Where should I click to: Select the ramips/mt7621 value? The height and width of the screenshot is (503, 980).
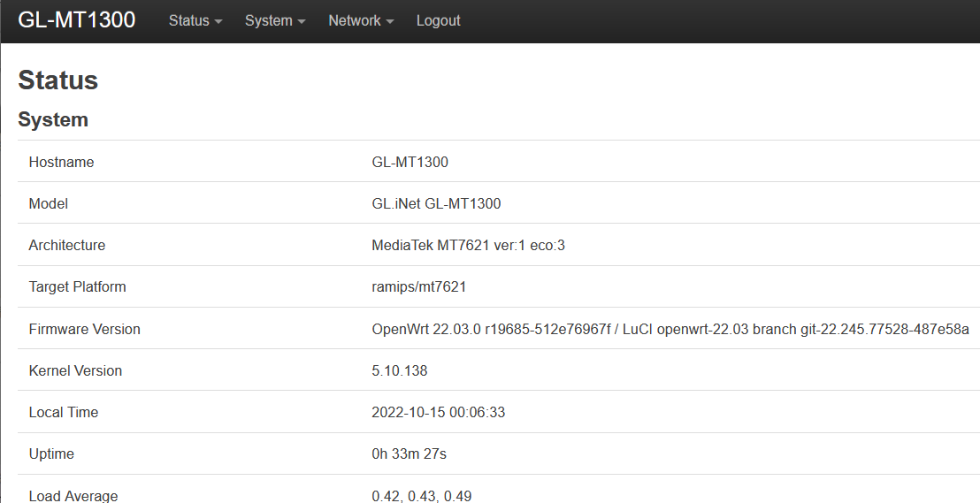pos(418,286)
